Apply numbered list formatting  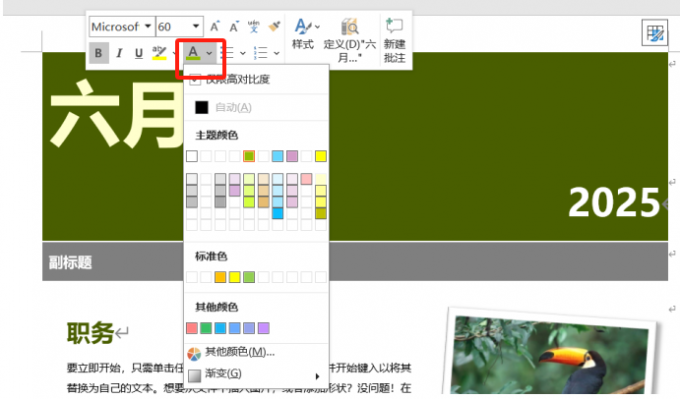(x=261, y=53)
